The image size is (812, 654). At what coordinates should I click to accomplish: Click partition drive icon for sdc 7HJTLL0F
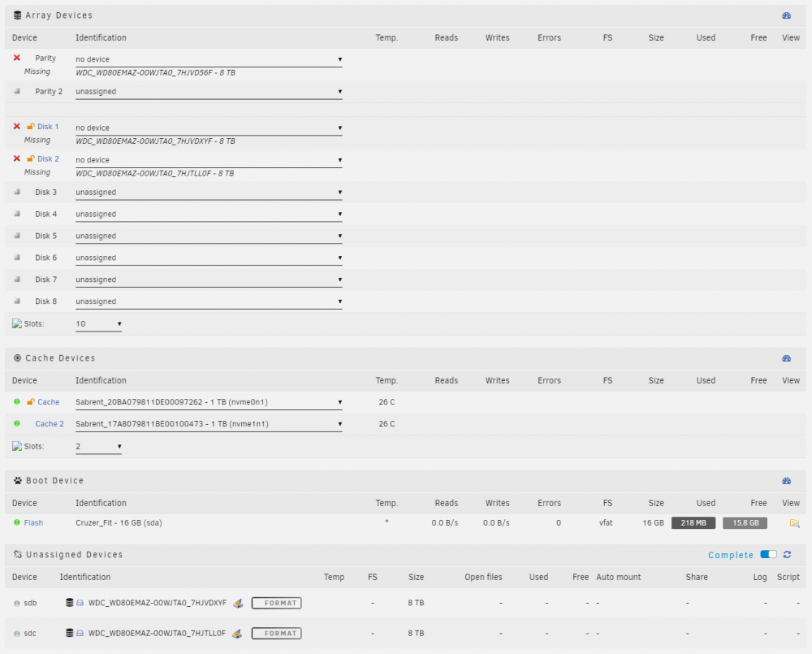[x=80, y=633]
